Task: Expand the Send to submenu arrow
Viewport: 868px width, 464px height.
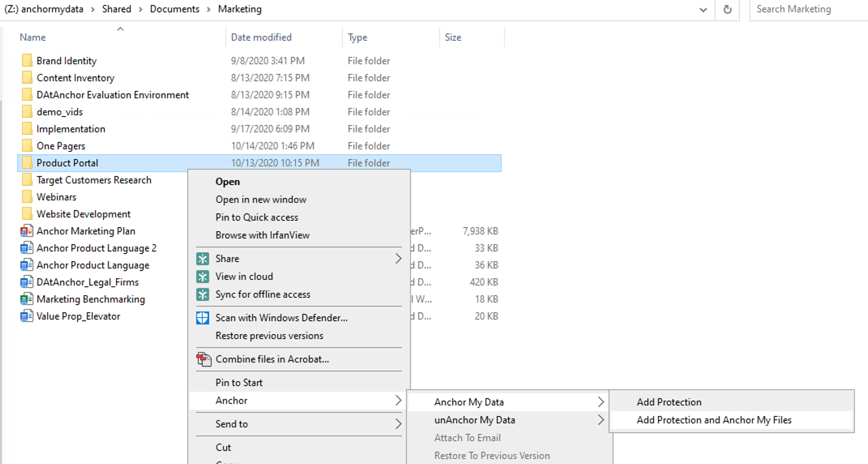Action: pyautogui.click(x=398, y=424)
